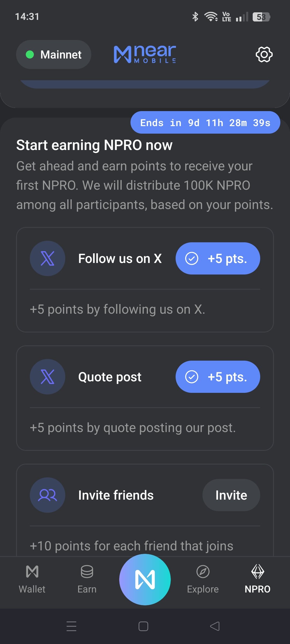
Task: Tap the central gradient N button
Action: (145, 580)
